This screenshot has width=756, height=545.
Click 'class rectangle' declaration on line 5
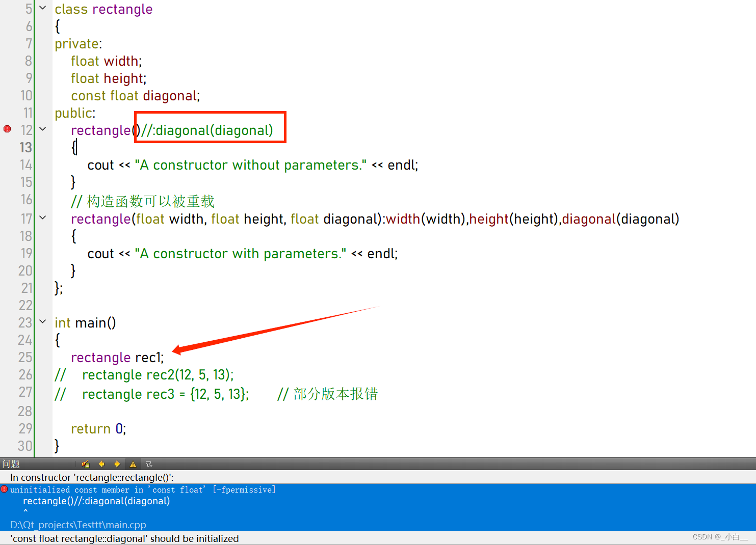[x=103, y=9]
